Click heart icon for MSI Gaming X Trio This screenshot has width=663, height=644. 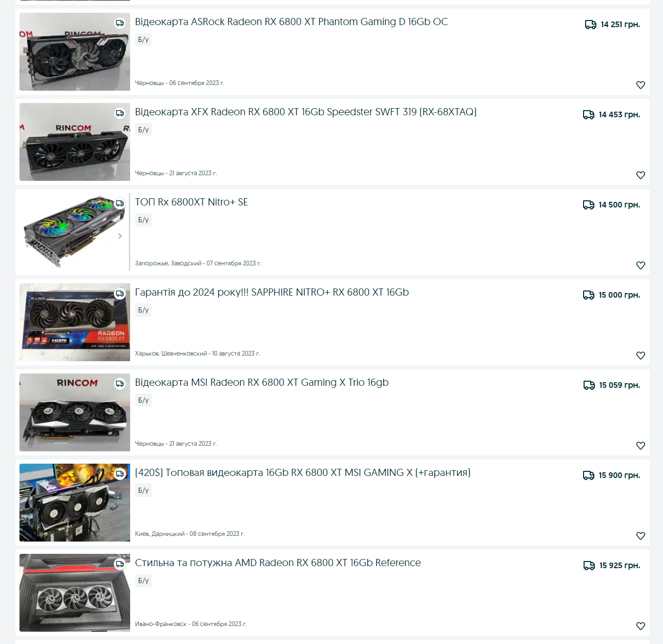[640, 446]
